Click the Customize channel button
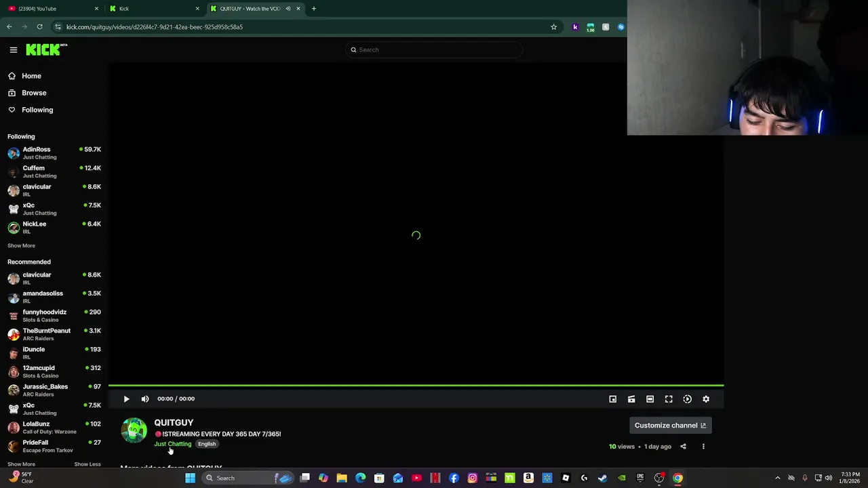The height and width of the screenshot is (488, 868). coord(670,426)
